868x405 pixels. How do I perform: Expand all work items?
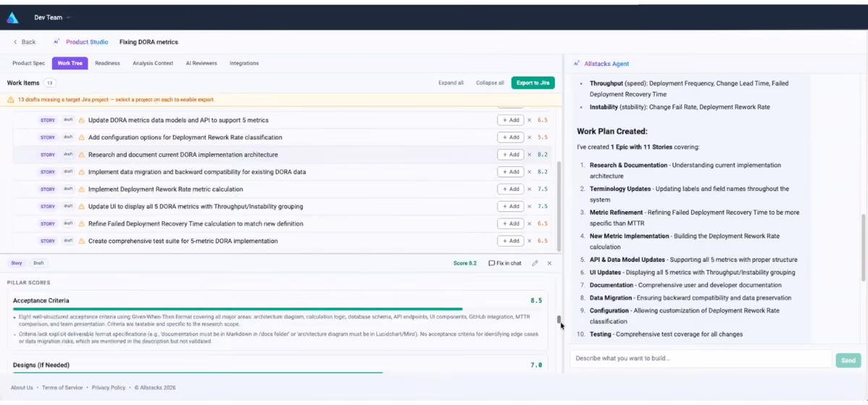451,82
